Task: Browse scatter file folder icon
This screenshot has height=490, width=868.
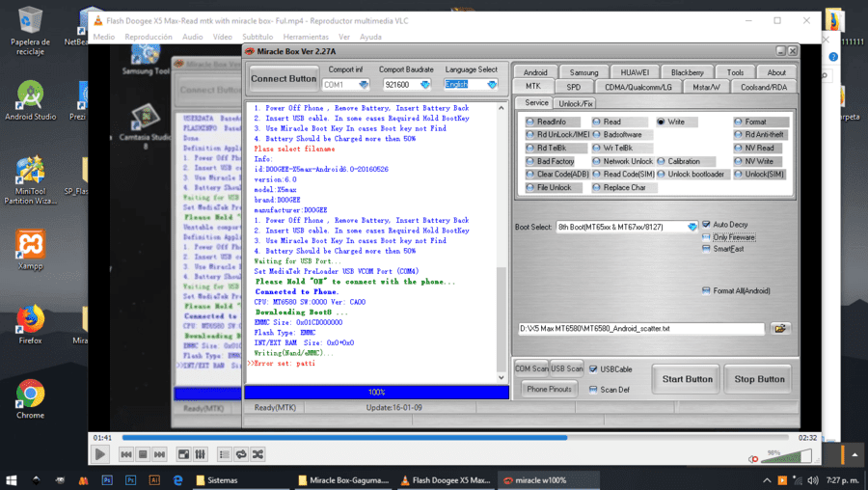Action: tap(780, 328)
